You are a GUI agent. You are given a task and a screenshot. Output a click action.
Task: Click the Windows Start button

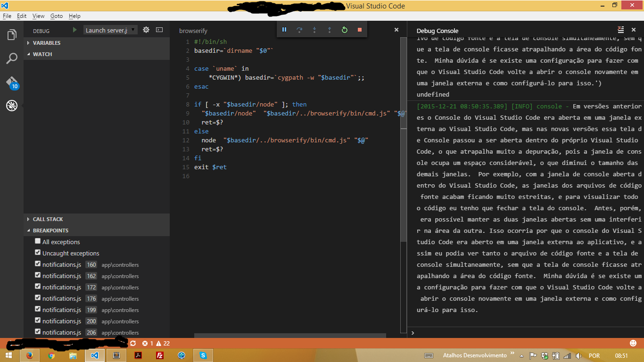tap(9, 355)
